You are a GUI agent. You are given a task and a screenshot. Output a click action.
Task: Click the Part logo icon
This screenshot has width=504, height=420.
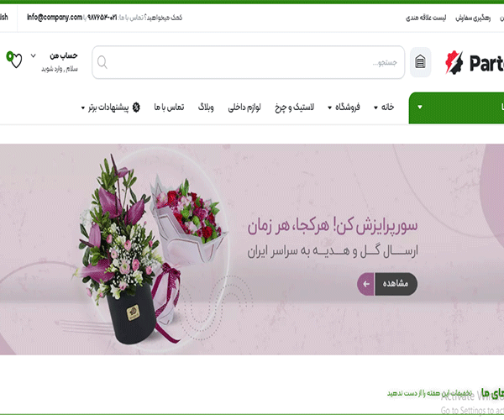454,62
